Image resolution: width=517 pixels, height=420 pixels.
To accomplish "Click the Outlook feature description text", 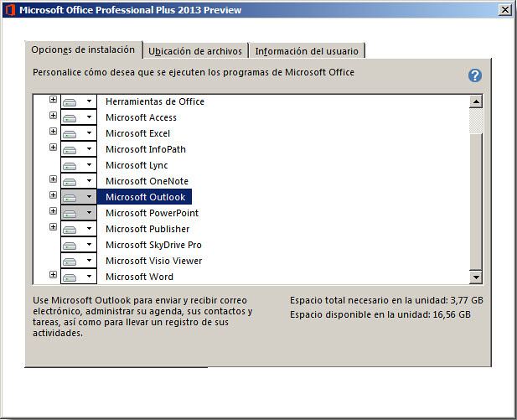I will [142, 317].
